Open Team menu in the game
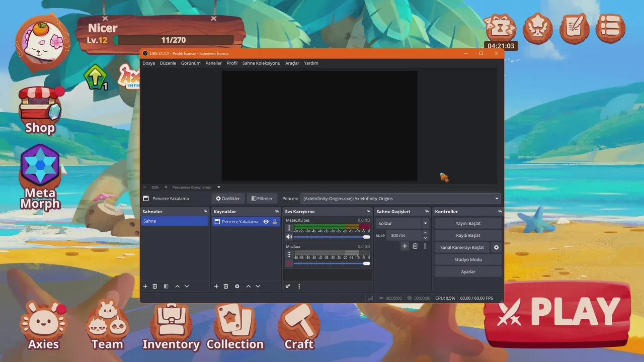The height and width of the screenshot is (362, 644). click(107, 326)
